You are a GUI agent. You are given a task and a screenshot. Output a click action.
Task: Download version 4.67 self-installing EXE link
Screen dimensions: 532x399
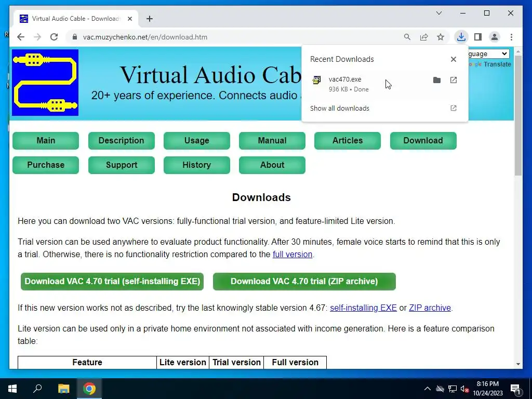[x=363, y=308]
